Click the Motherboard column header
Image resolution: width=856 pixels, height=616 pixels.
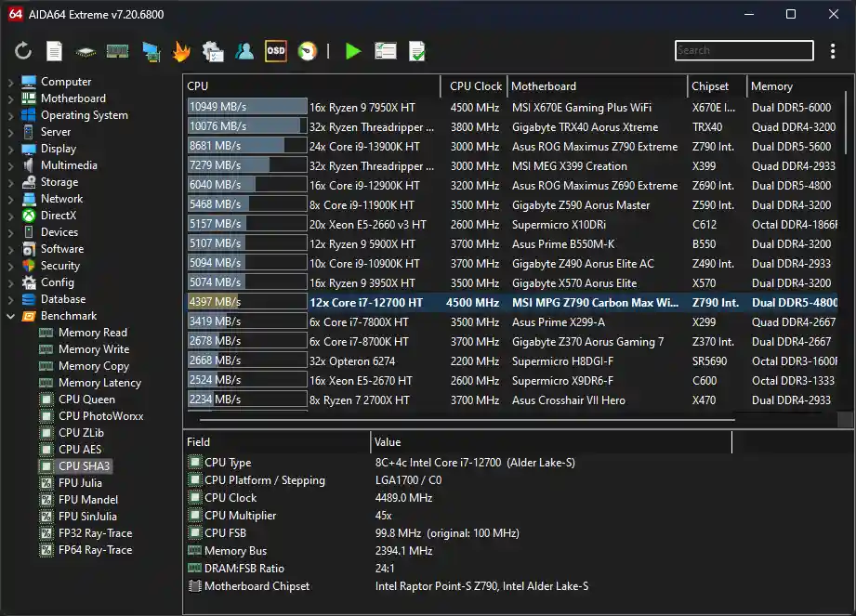544,86
